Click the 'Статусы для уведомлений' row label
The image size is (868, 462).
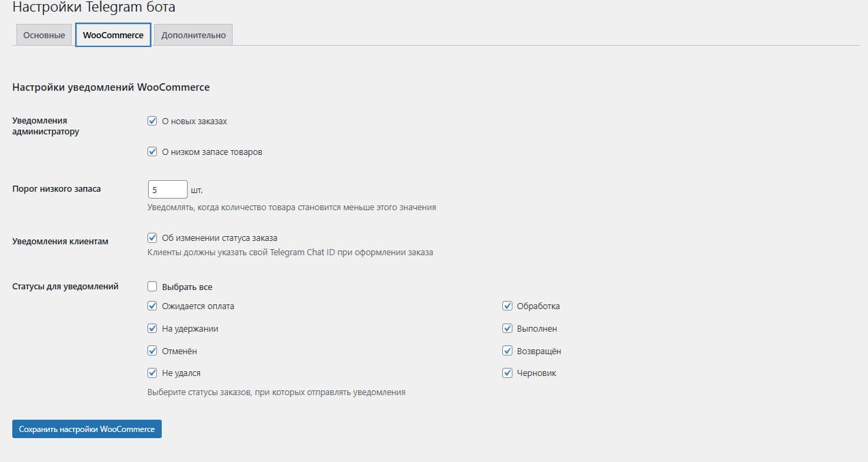pos(66,287)
